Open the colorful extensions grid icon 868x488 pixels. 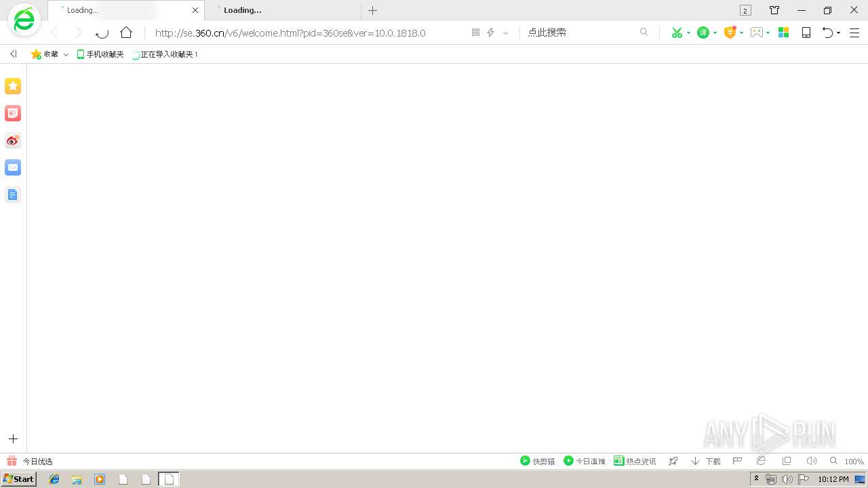point(784,33)
